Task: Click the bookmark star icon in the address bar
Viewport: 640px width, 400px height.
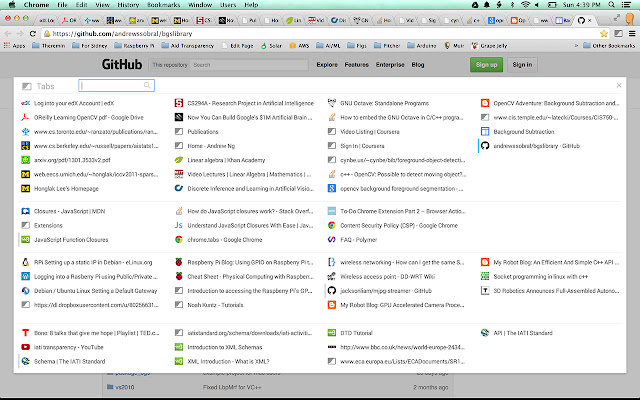Action: [x=604, y=34]
